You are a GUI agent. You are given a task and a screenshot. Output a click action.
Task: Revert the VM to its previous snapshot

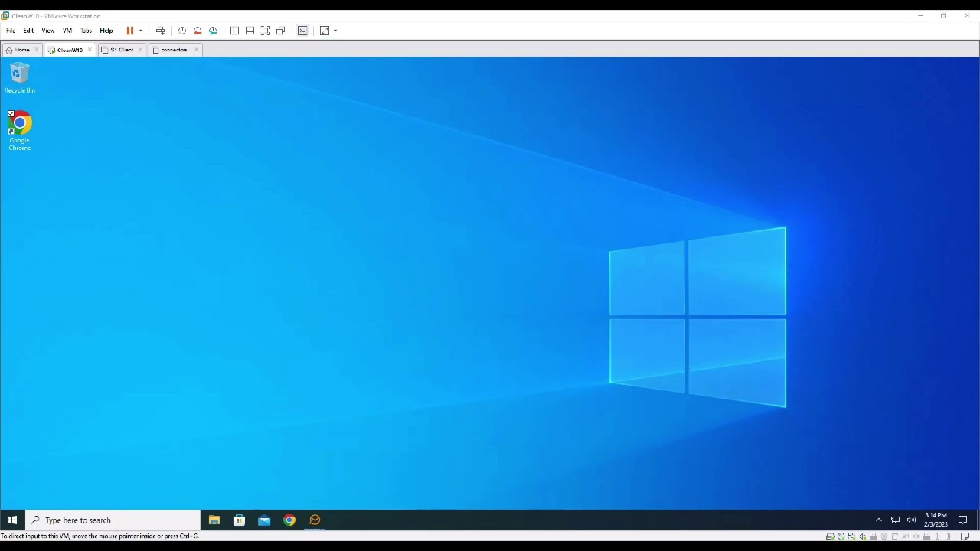[x=198, y=31]
